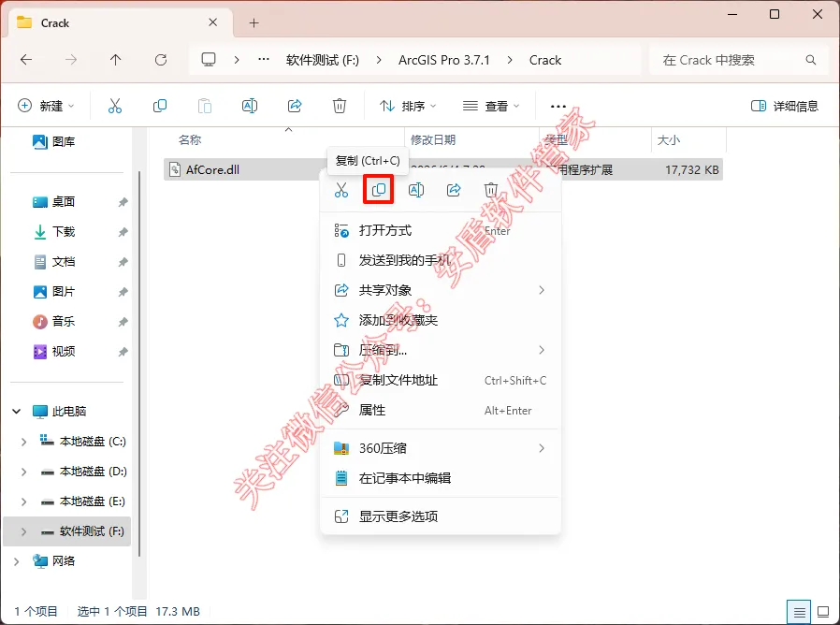The width and height of the screenshot is (840, 625).
Task: Switch to large thumbnails view in status bar
Action: click(x=823, y=612)
